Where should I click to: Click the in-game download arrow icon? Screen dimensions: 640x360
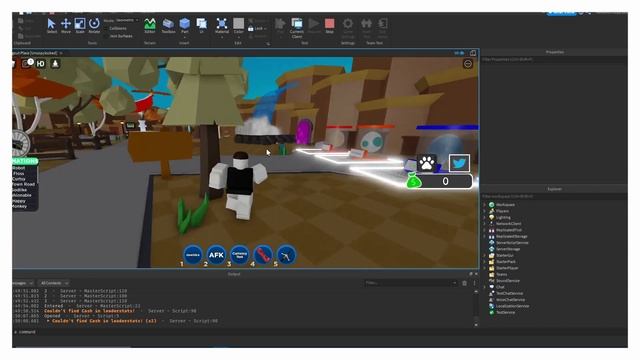(55, 63)
